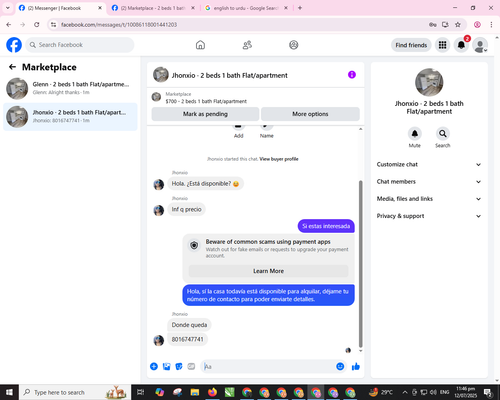Viewport: 500px width, 400px height.
Task: Reload the page in browser
Action: click(x=37, y=25)
